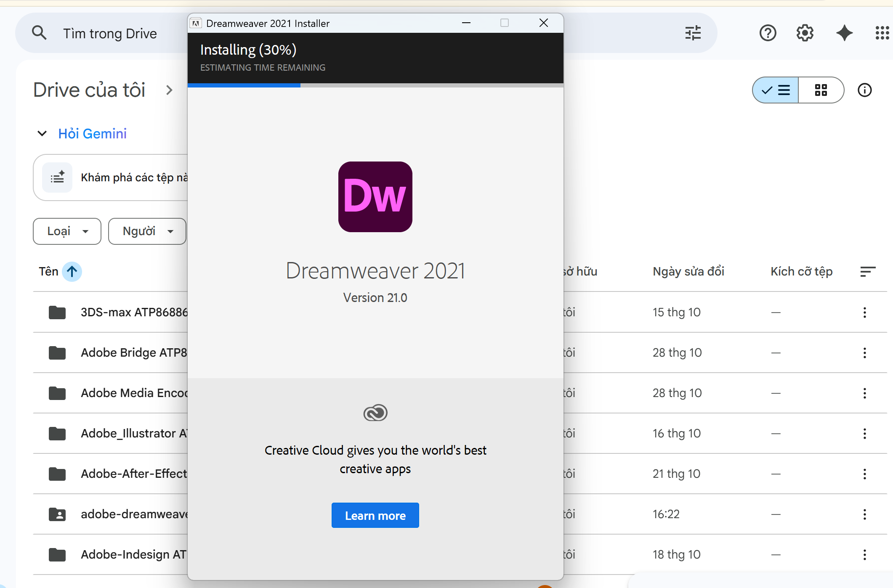Screen dimensions: 893x588
Task: Open the Drive của tôi breadcrumb
Action: click(x=89, y=90)
